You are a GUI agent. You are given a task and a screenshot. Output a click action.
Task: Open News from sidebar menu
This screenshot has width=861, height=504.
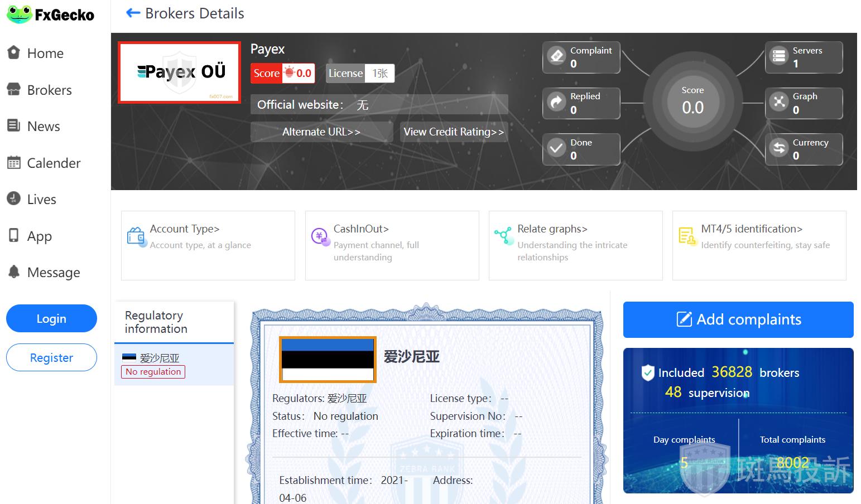coord(43,127)
